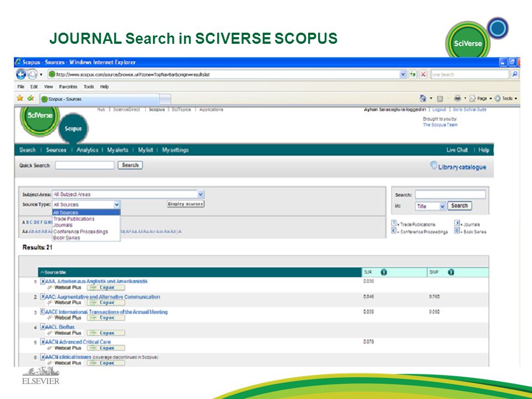Click the source type icon before AACE International

tap(43, 311)
